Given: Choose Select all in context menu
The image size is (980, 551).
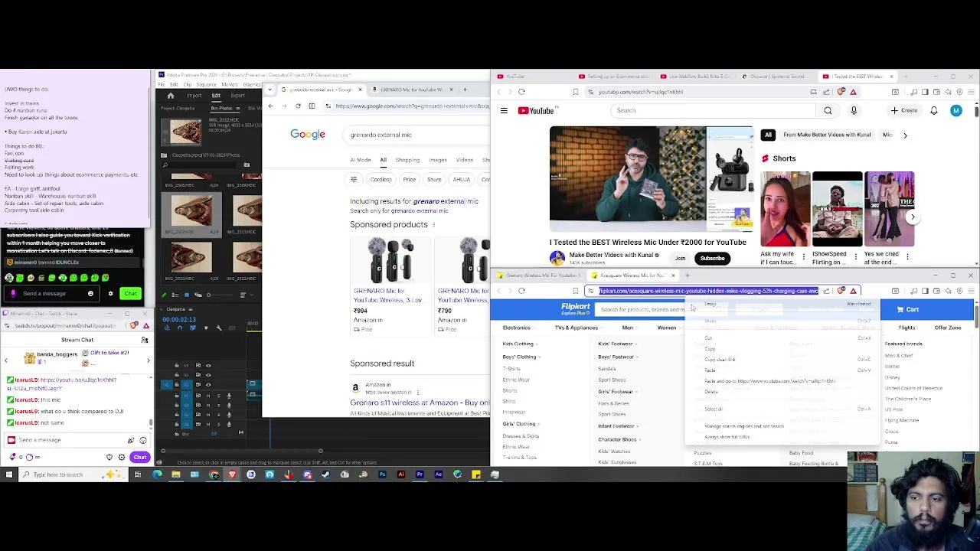Looking at the screenshot, I should [x=713, y=409].
